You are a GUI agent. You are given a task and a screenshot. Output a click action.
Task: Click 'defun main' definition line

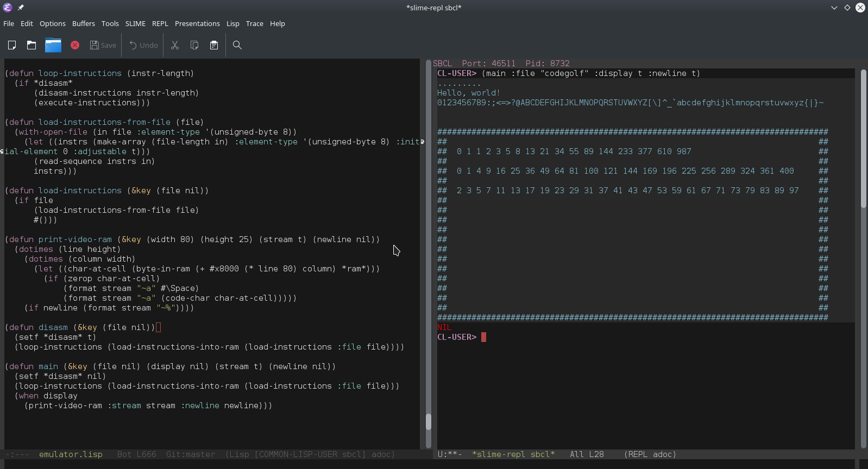171,366
